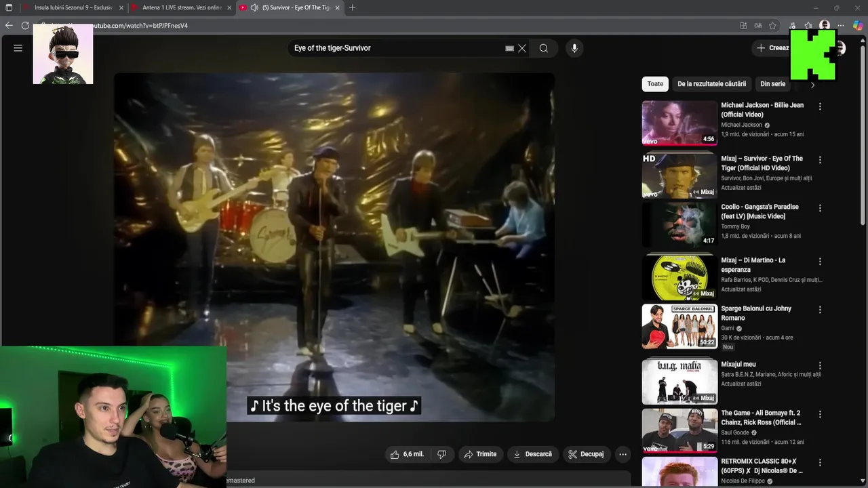Click the Saul Goode channel name

tap(735, 432)
